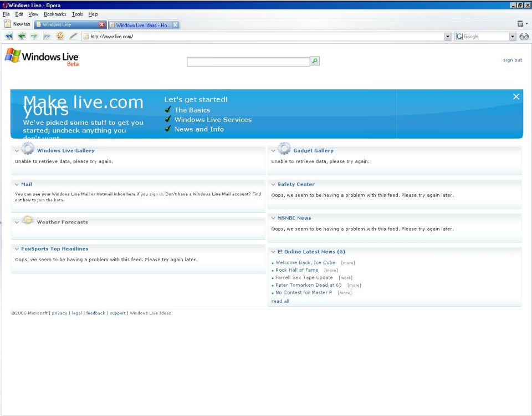Collapse the Safety Center module
532x416 pixels.
tap(273, 184)
